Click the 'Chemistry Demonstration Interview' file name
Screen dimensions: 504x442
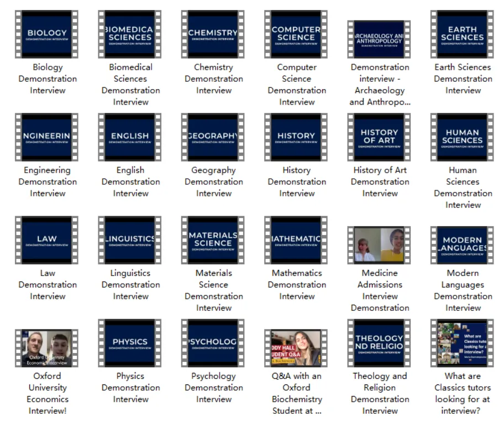click(x=214, y=79)
